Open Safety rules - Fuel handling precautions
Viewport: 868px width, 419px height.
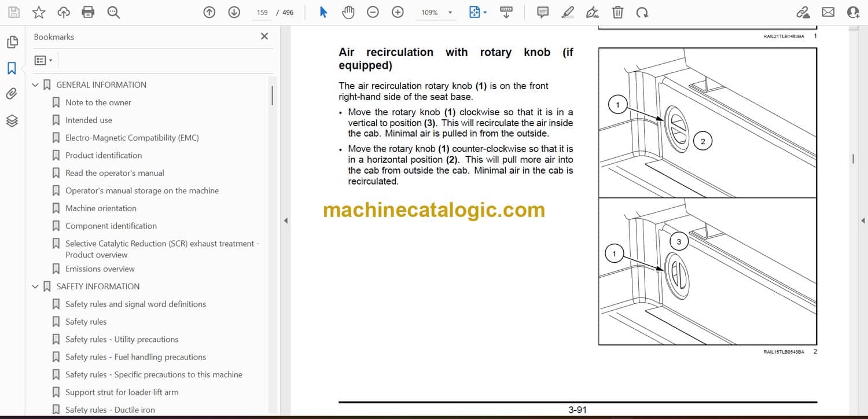[136, 357]
